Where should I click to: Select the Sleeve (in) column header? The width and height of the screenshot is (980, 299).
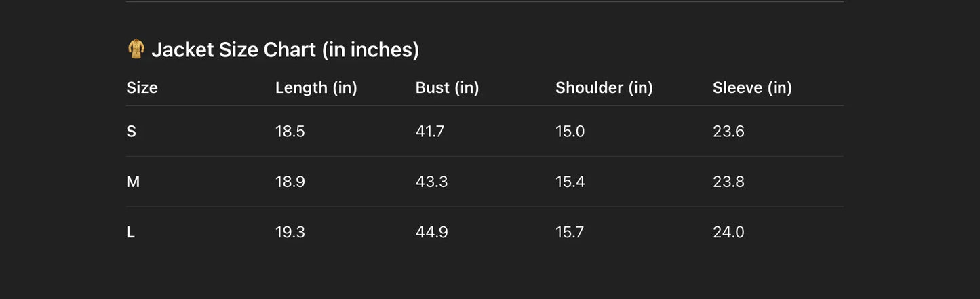[752, 87]
